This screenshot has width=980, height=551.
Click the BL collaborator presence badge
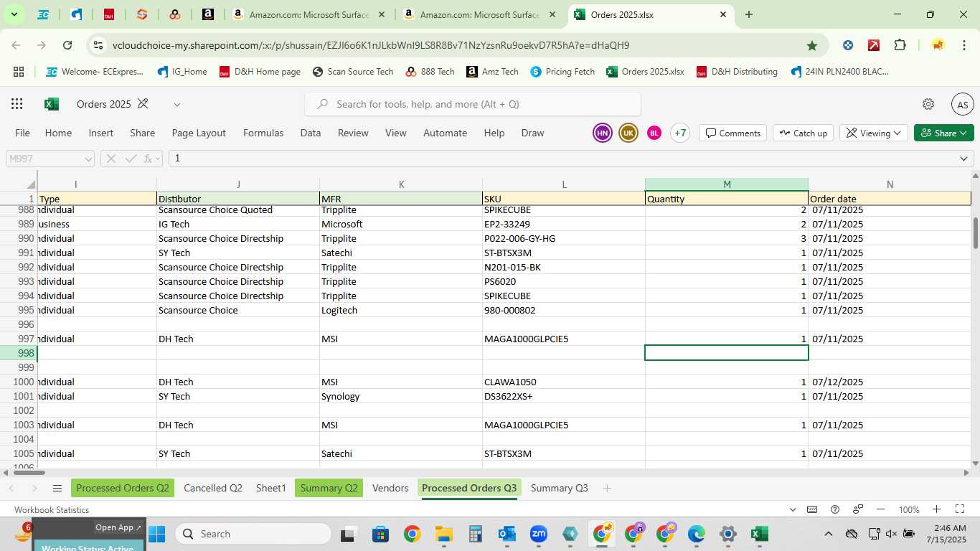pos(654,133)
